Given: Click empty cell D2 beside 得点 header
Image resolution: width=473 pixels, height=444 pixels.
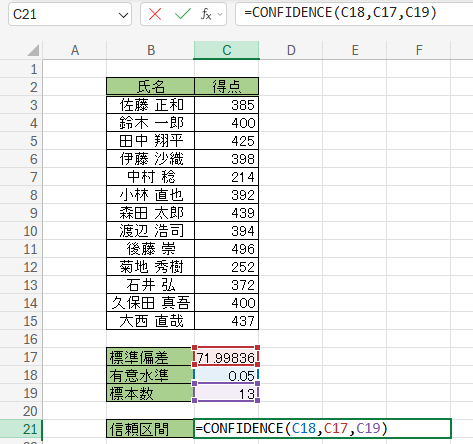Looking at the screenshot, I should tap(291, 87).
